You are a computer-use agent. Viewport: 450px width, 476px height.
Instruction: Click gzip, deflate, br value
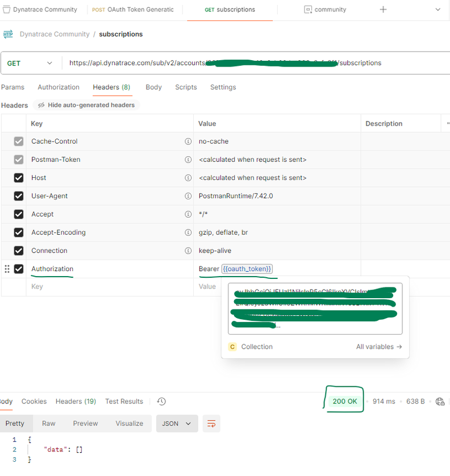pyautogui.click(x=223, y=232)
